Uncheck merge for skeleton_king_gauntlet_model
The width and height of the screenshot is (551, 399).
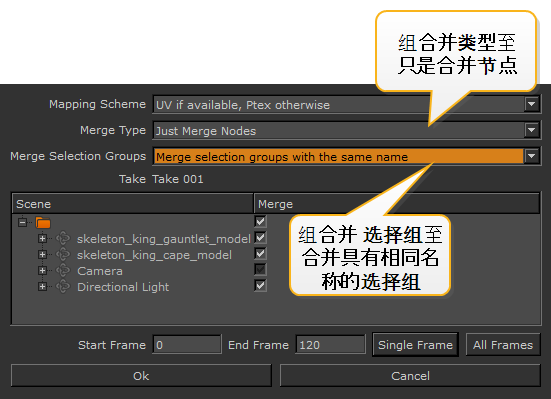click(x=260, y=238)
